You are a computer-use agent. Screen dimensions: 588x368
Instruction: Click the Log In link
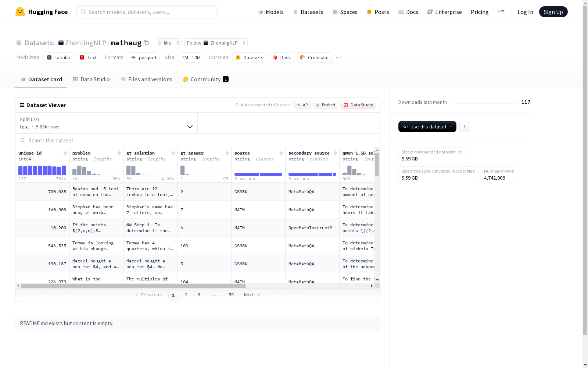(525, 12)
